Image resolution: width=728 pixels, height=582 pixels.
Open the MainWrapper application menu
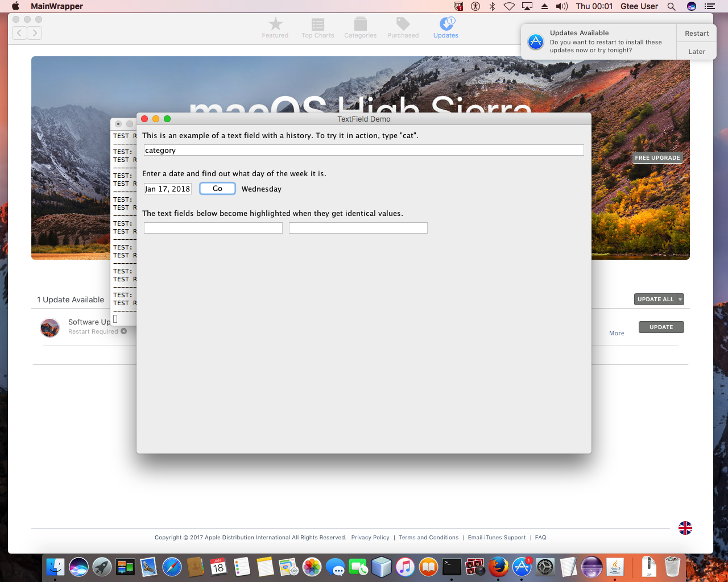coord(57,6)
